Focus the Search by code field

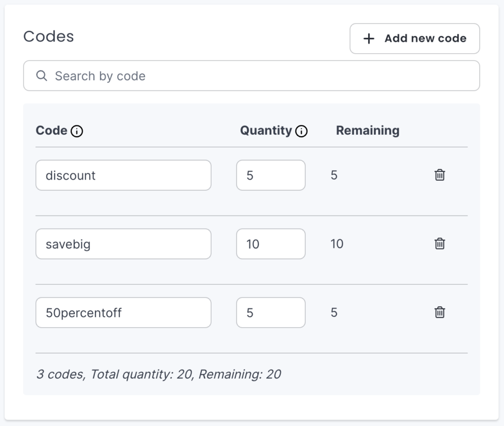click(x=252, y=76)
